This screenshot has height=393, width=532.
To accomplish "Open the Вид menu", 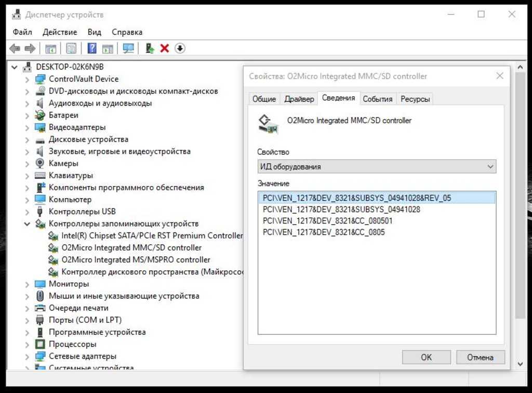I will (x=95, y=32).
